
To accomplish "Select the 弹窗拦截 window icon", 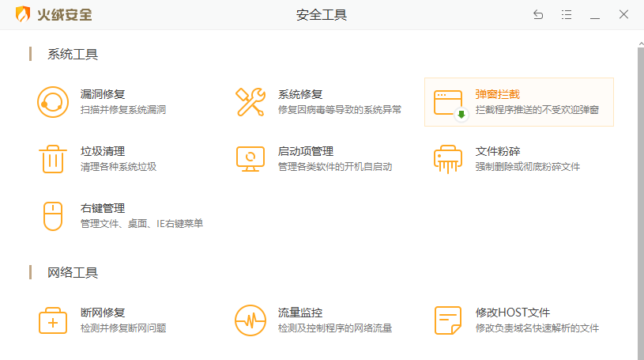I will [x=449, y=102].
